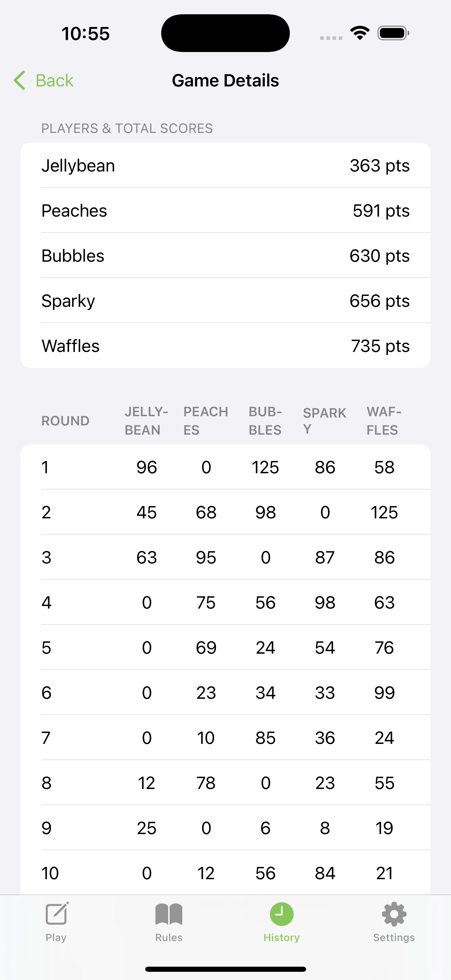
Task: Tap the Sparky 656 pts row
Action: (225, 301)
